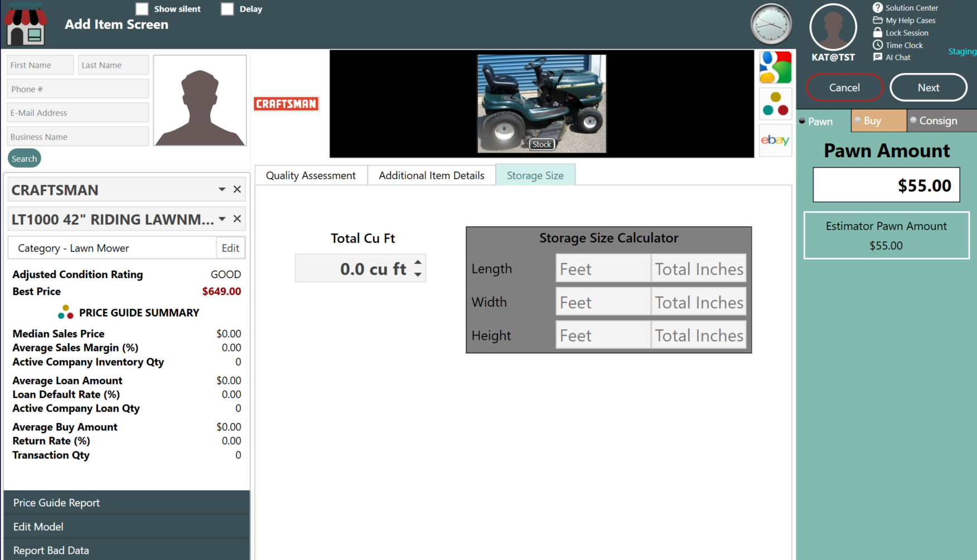Click the Length Feet field
Screen dimensions: 977x560
click(603, 269)
